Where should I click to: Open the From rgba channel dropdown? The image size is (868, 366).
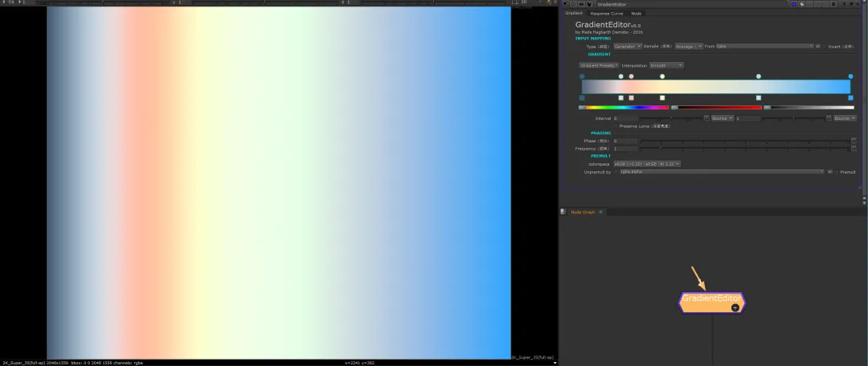tap(764, 47)
